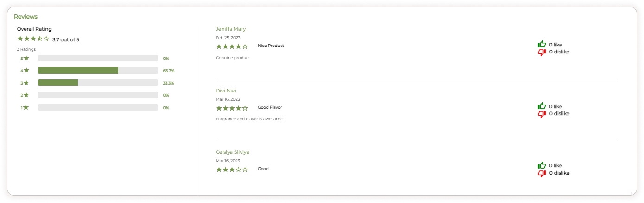Click the overall rating stars
644x203 pixels.
pyautogui.click(x=33, y=39)
